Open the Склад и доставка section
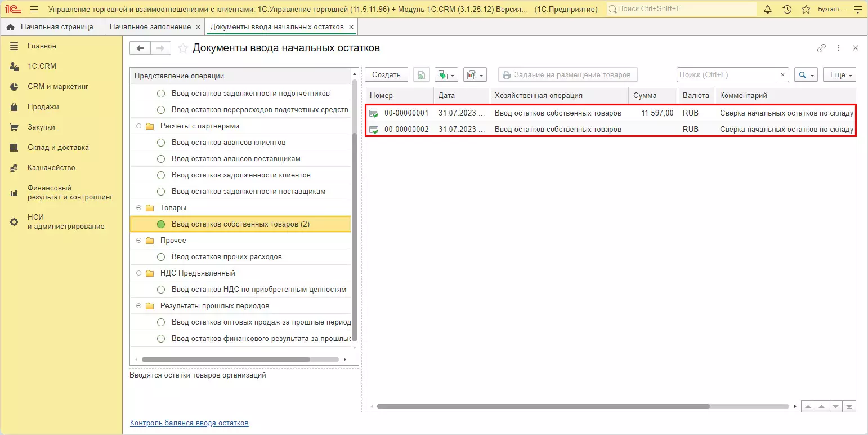This screenshot has width=868, height=435. click(58, 148)
